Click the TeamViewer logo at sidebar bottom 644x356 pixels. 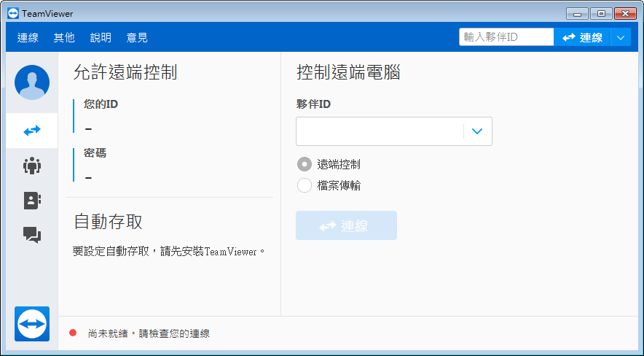(32, 324)
